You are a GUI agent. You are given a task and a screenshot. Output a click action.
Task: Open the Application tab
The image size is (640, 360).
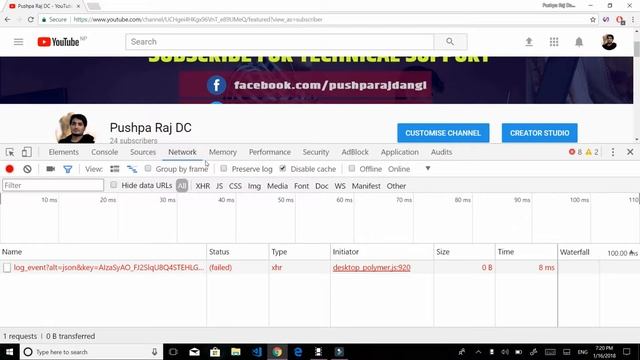tap(400, 152)
